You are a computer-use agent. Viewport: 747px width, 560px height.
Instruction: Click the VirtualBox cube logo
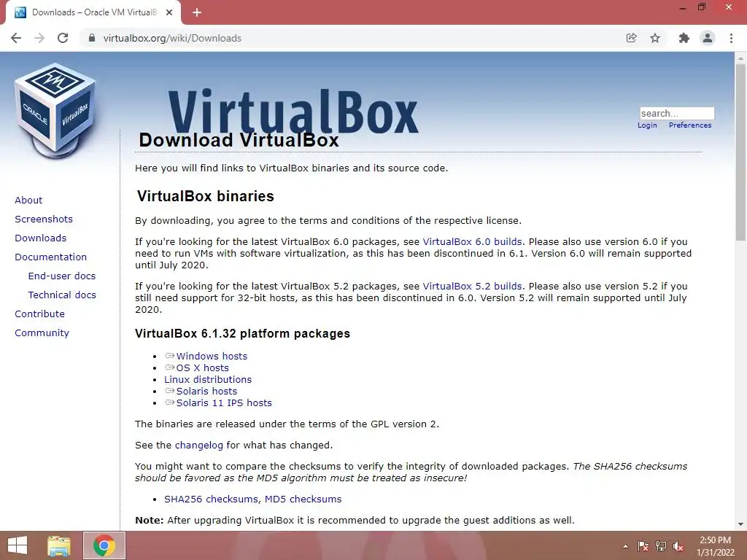[x=55, y=111]
